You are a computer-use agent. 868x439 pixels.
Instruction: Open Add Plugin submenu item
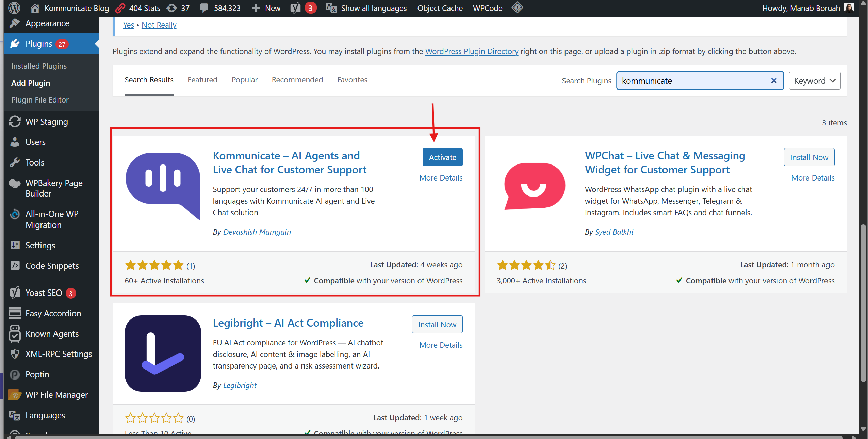31,83
